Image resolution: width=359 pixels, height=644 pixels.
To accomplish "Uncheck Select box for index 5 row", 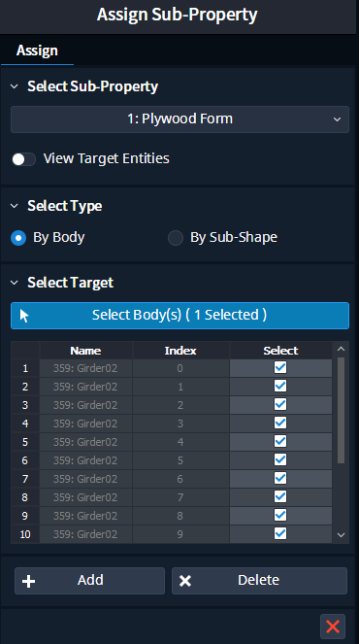I will [280, 460].
